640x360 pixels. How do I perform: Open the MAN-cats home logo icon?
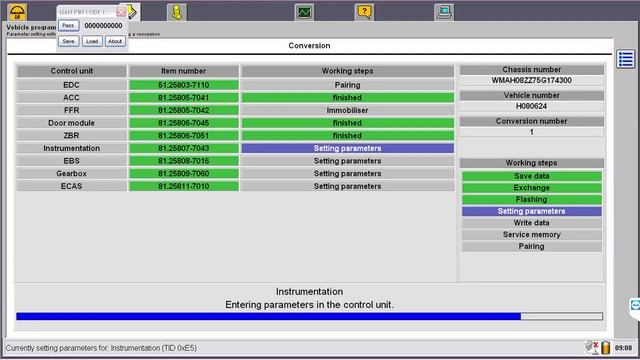[17, 12]
